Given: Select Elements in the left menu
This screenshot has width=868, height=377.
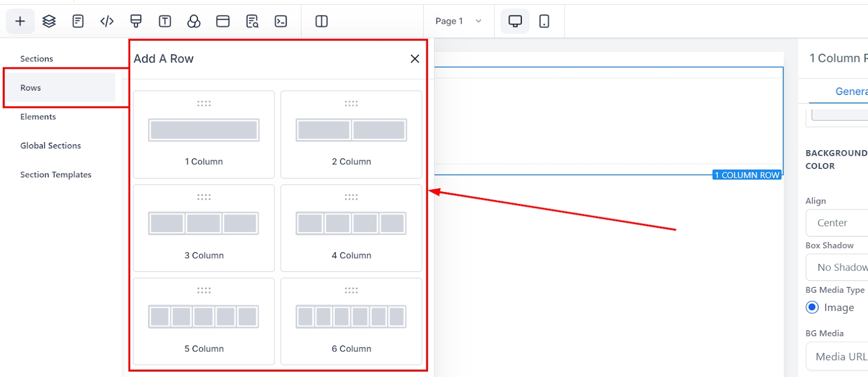Looking at the screenshot, I should point(38,117).
